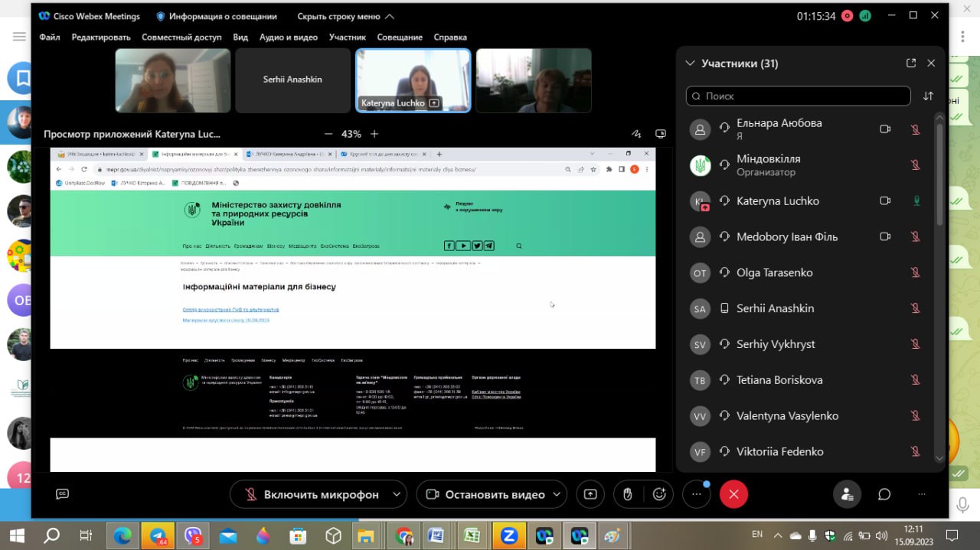Sort the participants list
Viewport: 980px width, 550px height.
pyautogui.click(x=928, y=96)
